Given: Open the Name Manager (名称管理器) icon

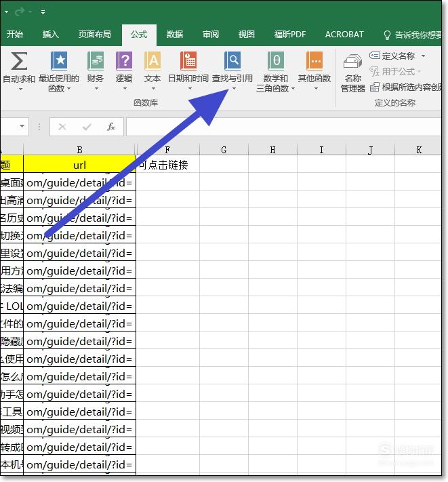Looking at the screenshot, I should point(352,61).
